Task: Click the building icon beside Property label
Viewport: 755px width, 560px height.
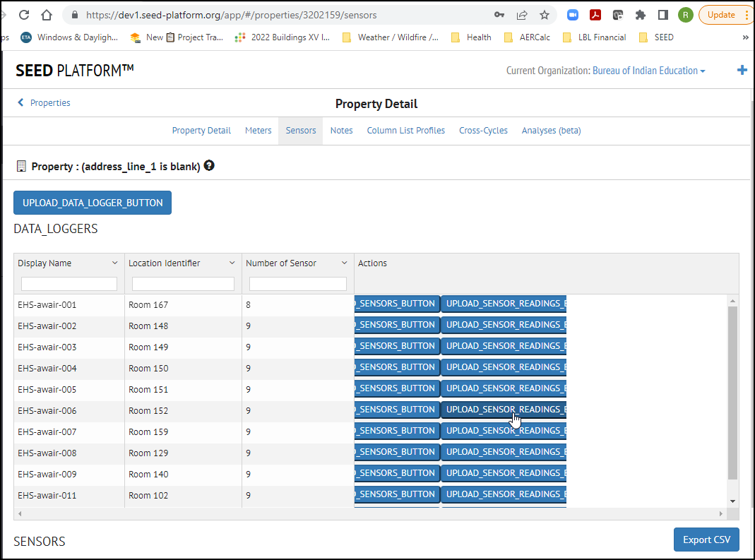Action: tap(20, 165)
